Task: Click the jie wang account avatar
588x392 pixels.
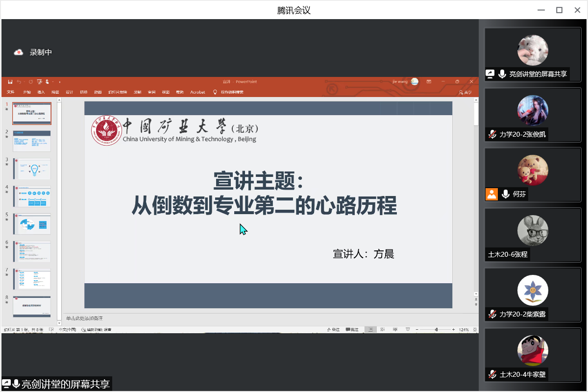Action: point(415,82)
